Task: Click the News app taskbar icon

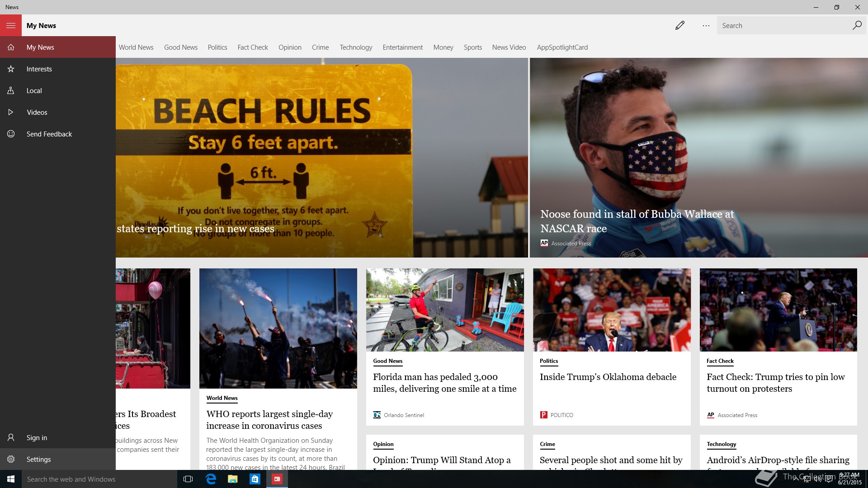Action: [x=277, y=479]
